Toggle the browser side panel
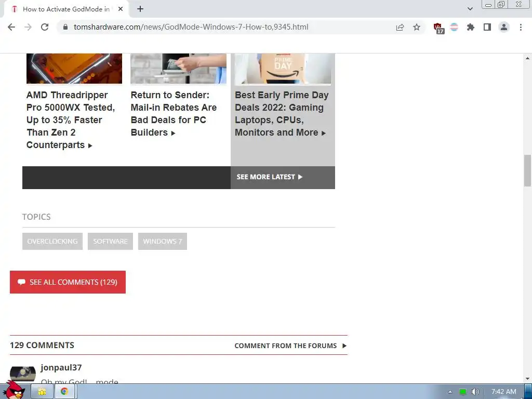Image resolution: width=532 pixels, height=399 pixels. (x=487, y=27)
